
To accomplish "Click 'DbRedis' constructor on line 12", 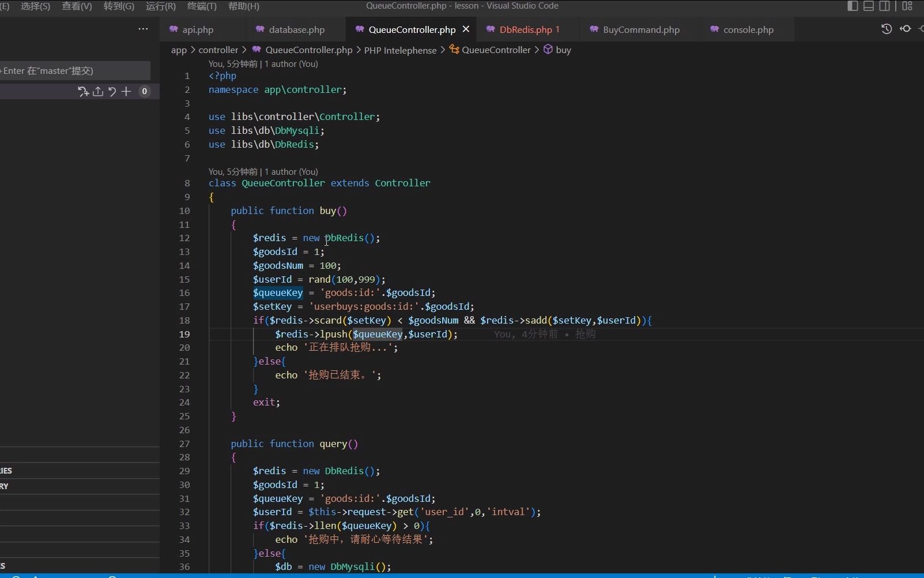I will (x=345, y=238).
